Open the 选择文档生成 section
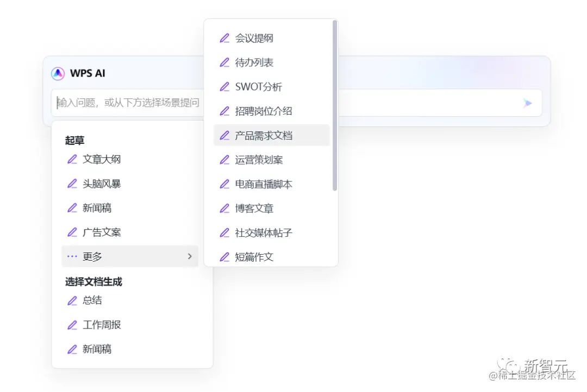Viewport: 587px width, 392px height. [93, 281]
